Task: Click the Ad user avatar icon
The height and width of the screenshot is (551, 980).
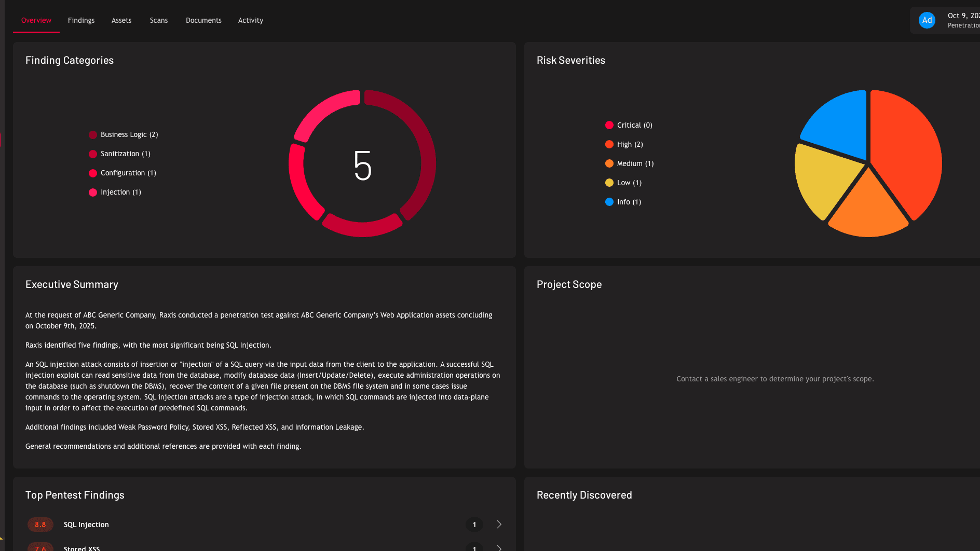Action: pyautogui.click(x=927, y=20)
